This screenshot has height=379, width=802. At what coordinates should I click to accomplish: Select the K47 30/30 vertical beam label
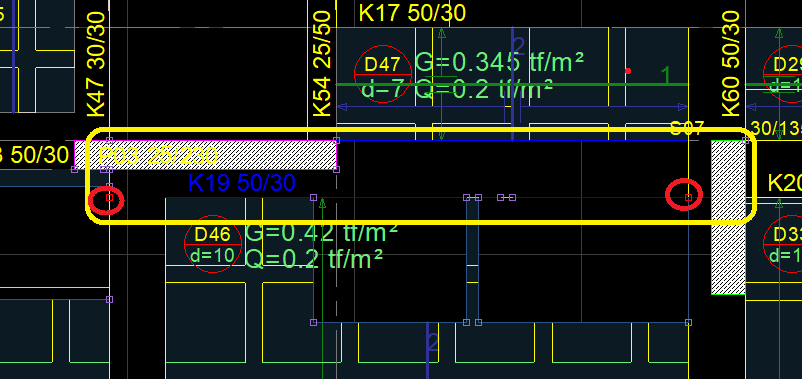(96, 65)
